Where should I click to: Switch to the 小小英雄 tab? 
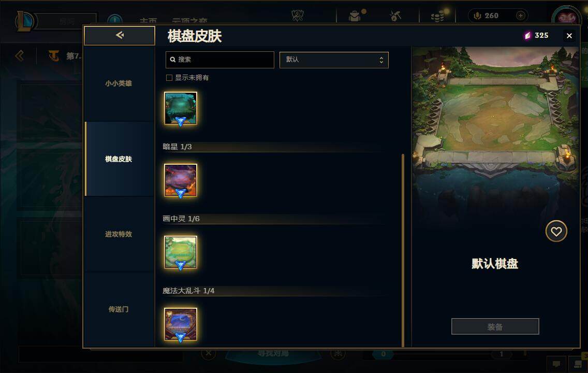click(119, 83)
